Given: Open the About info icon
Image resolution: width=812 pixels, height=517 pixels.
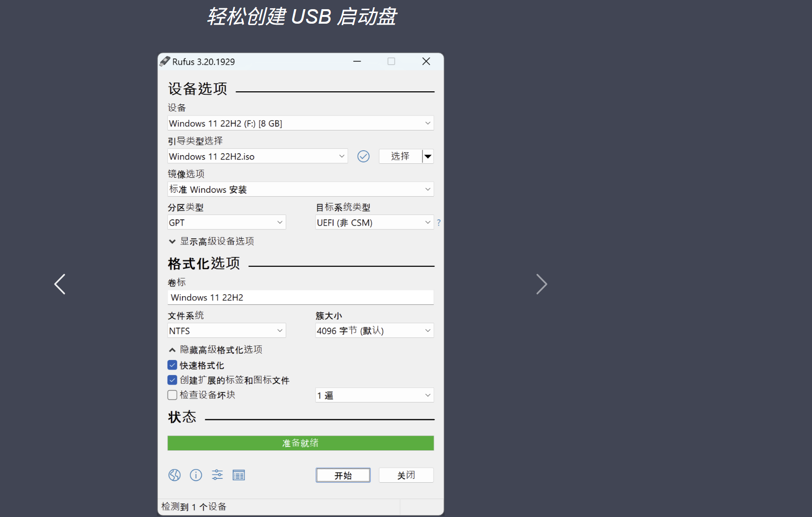Looking at the screenshot, I should point(196,475).
